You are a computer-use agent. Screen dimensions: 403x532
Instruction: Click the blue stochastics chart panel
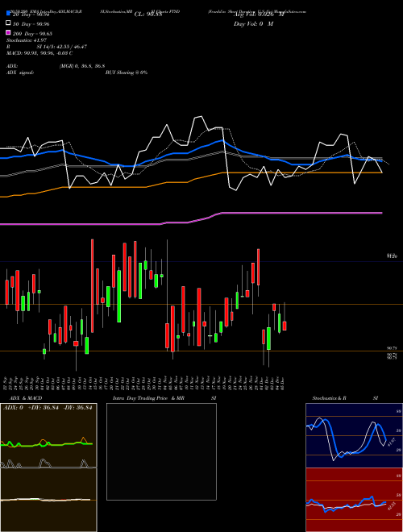tap(354, 435)
